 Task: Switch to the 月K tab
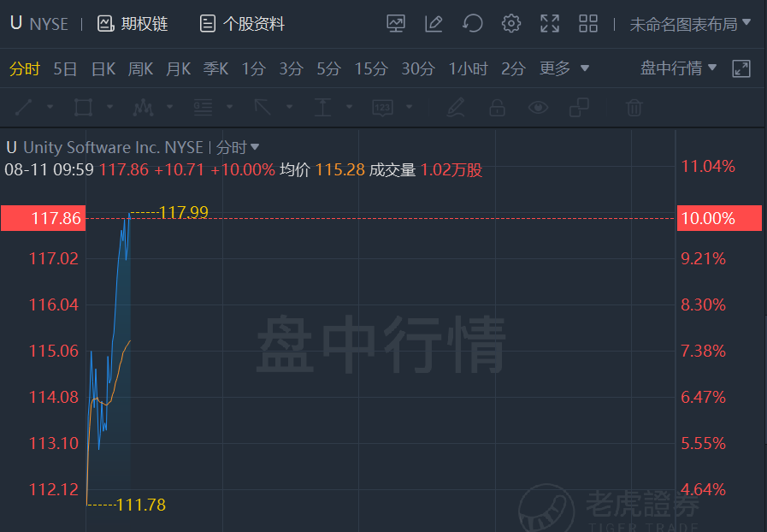click(178, 68)
